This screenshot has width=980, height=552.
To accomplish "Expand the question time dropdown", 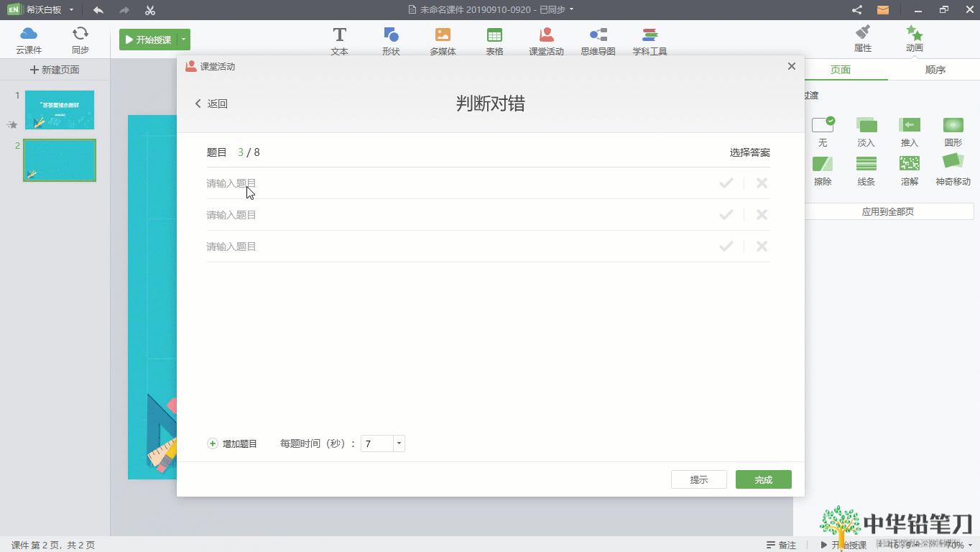I will coord(398,443).
